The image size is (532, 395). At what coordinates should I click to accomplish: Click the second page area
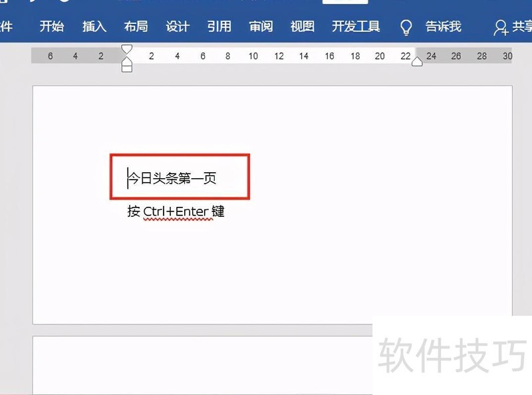click(203, 366)
